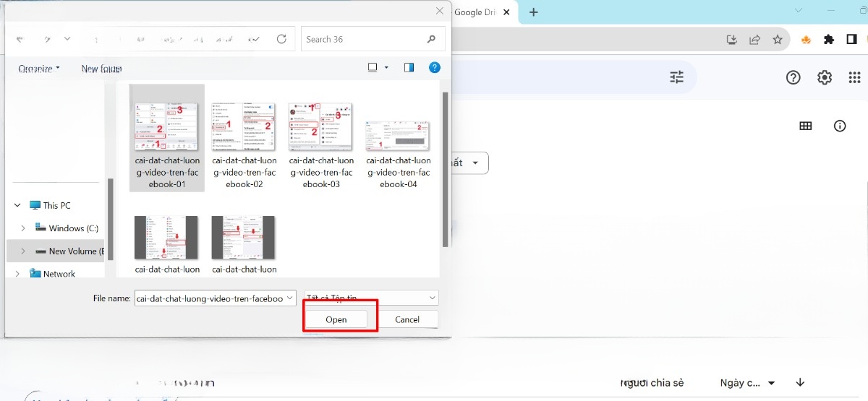Open the help icon in file dialog
This screenshot has width=868, height=401.
(x=435, y=68)
